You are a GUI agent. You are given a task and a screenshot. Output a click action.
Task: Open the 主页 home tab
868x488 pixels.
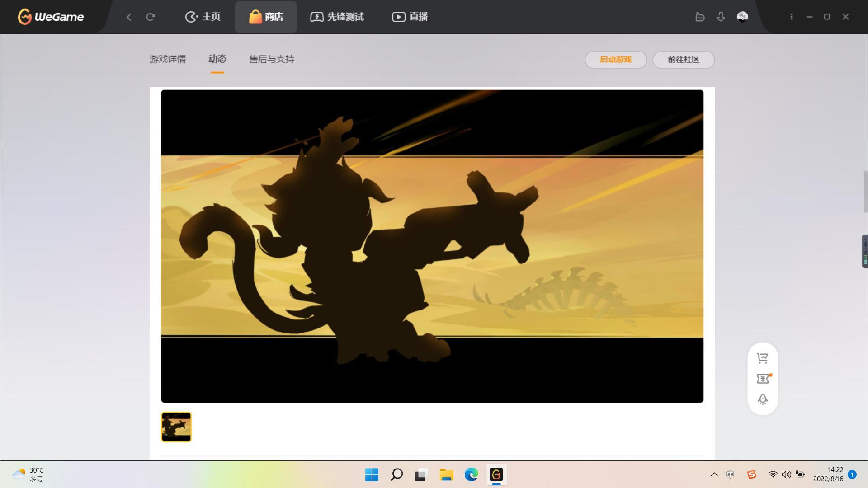click(x=203, y=17)
